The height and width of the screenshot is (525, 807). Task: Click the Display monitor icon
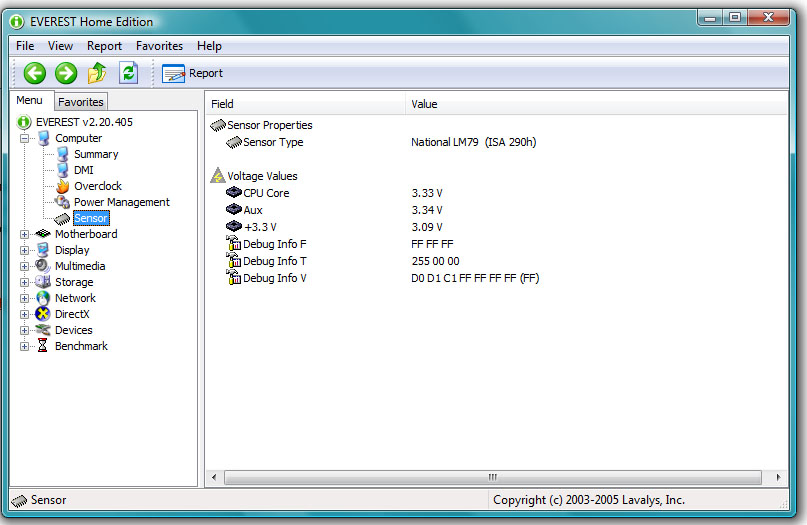(43, 250)
